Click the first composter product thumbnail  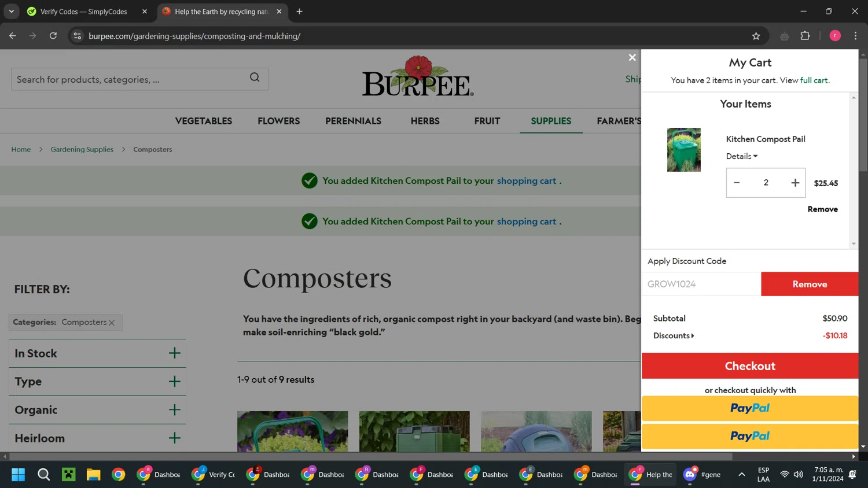[x=293, y=431]
